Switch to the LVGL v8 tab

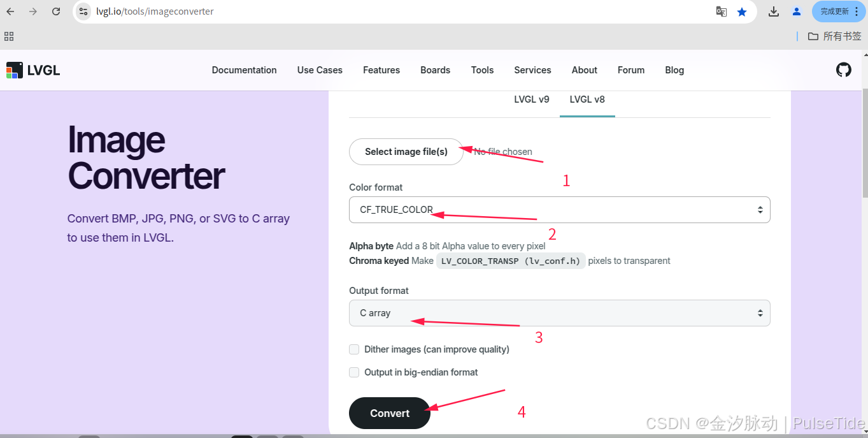coord(587,99)
